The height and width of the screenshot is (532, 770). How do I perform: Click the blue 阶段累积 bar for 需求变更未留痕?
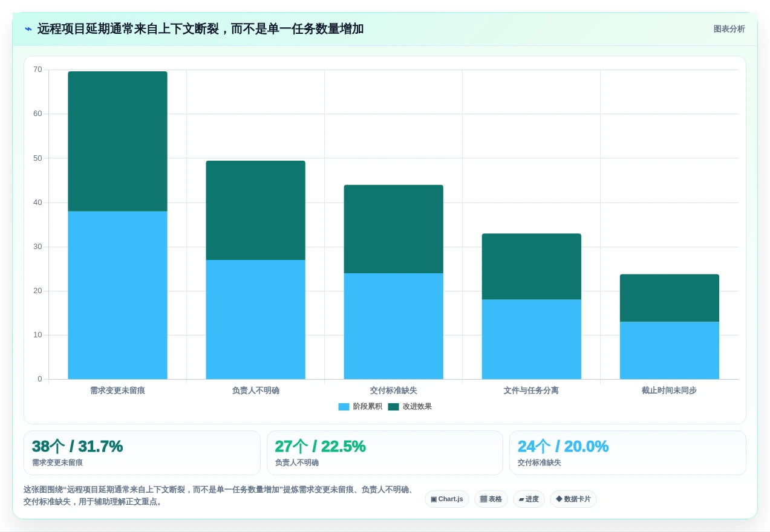[x=117, y=295]
